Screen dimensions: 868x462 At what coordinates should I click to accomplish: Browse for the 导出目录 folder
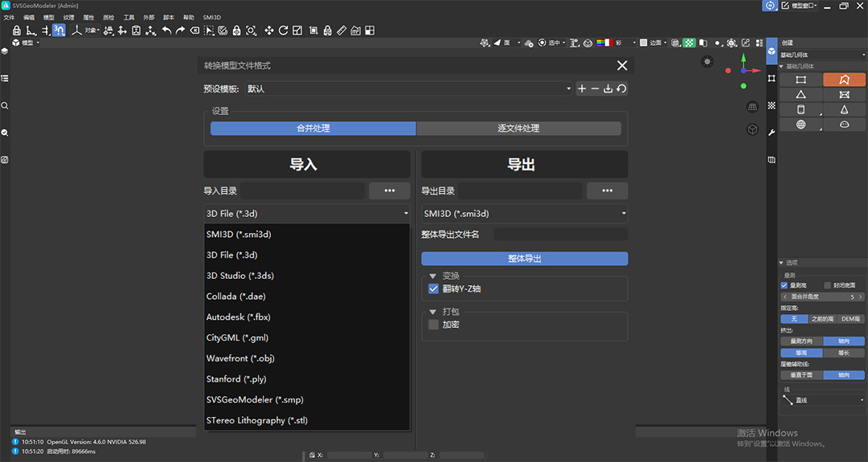[x=608, y=191]
